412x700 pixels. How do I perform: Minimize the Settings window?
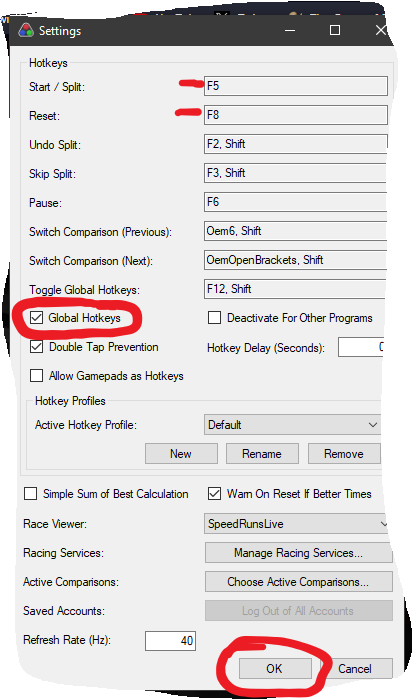click(290, 30)
